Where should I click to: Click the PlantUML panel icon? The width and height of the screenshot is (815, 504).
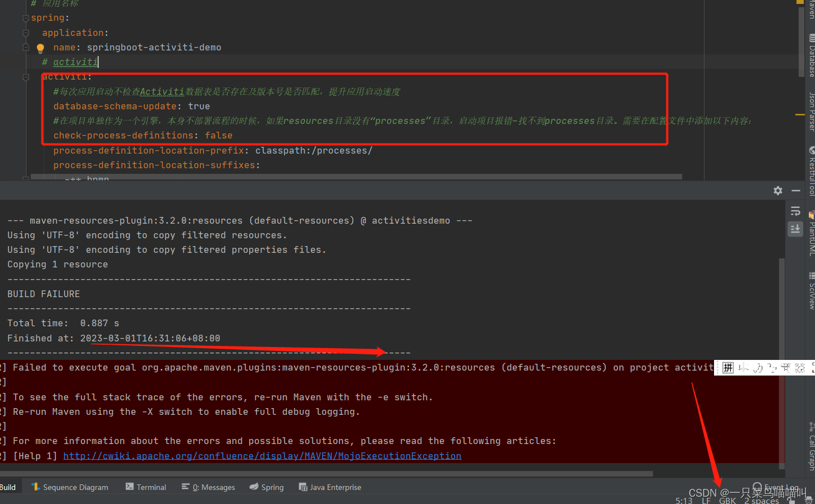(x=811, y=215)
